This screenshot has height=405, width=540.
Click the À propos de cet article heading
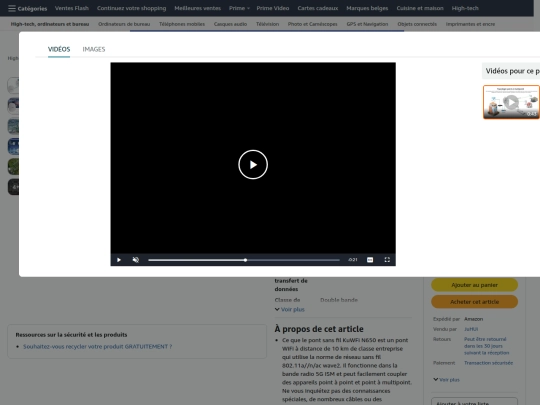click(319, 329)
